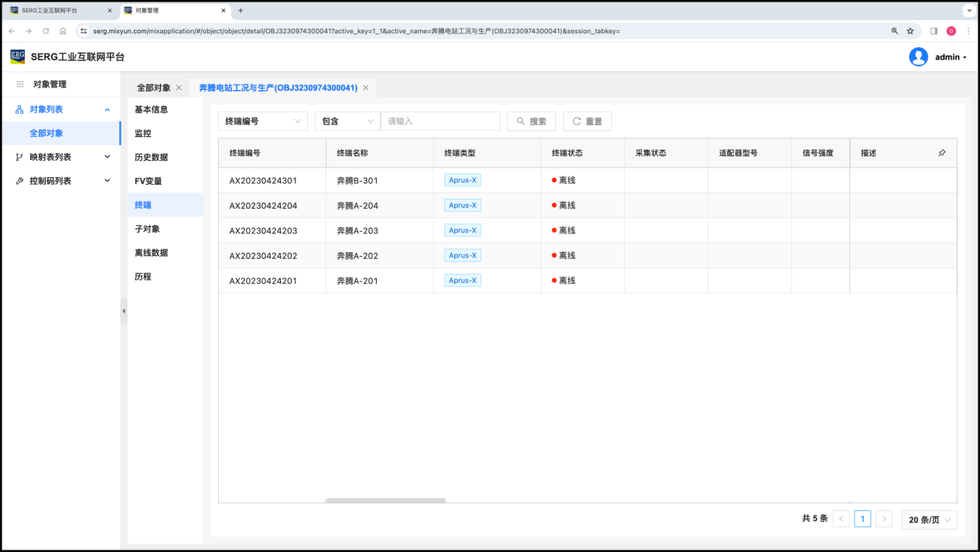Click the 搜索 button
Image resolution: width=980 pixels, height=552 pixels.
pyautogui.click(x=531, y=121)
